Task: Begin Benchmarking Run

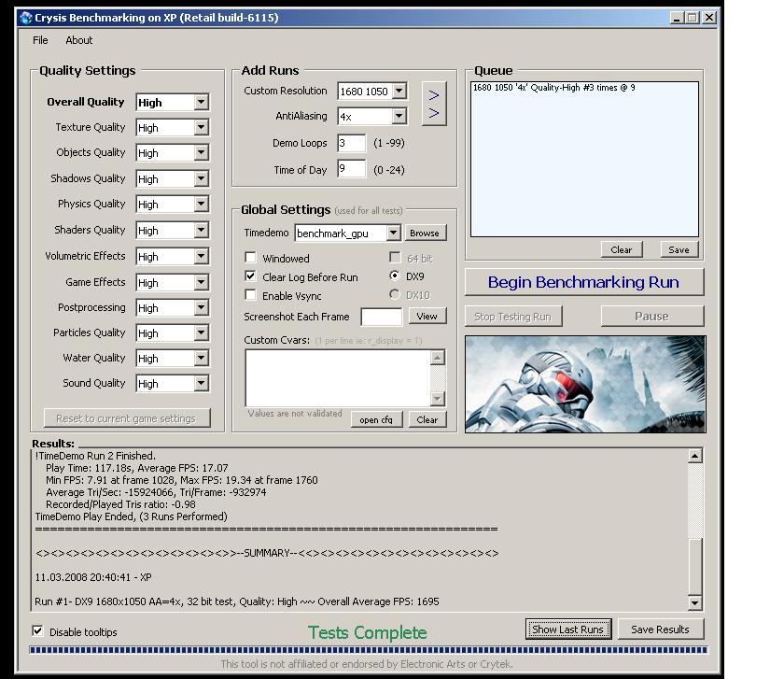Action: 584,282
